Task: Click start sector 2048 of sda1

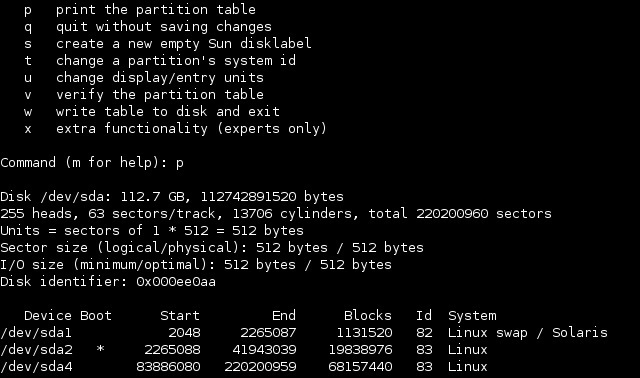Action: tap(184, 333)
